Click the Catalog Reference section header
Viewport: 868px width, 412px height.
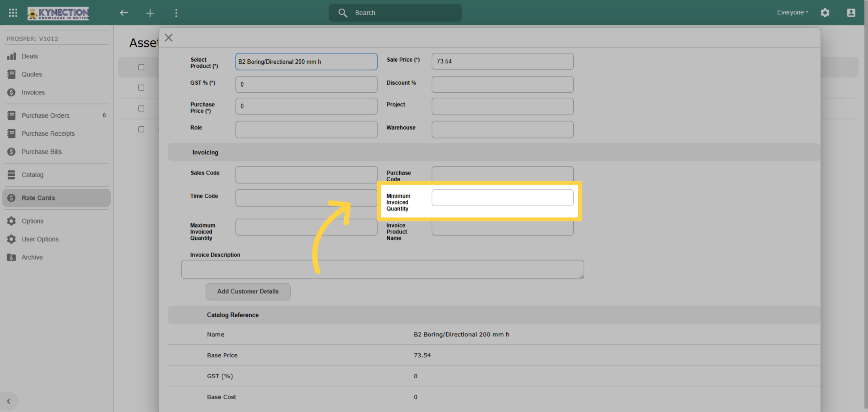point(494,315)
